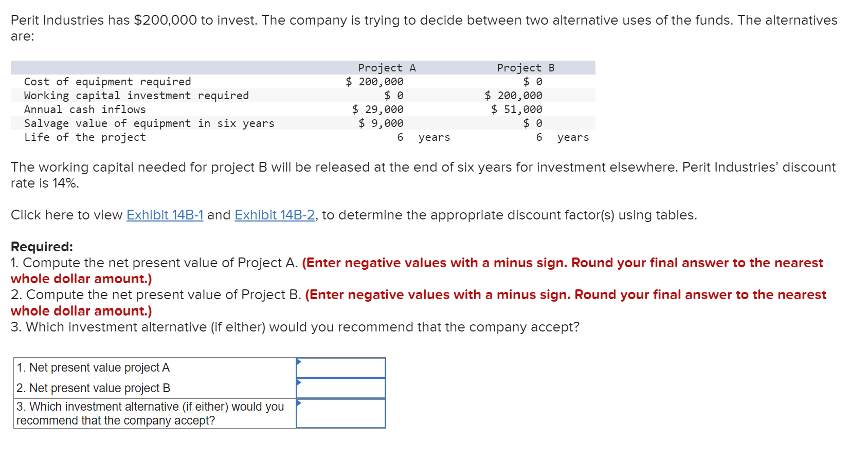The width and height of the screenshot is (868, 461).
Task: Click the blue arrow on question 3 answer box
Action: coord(298,402)
